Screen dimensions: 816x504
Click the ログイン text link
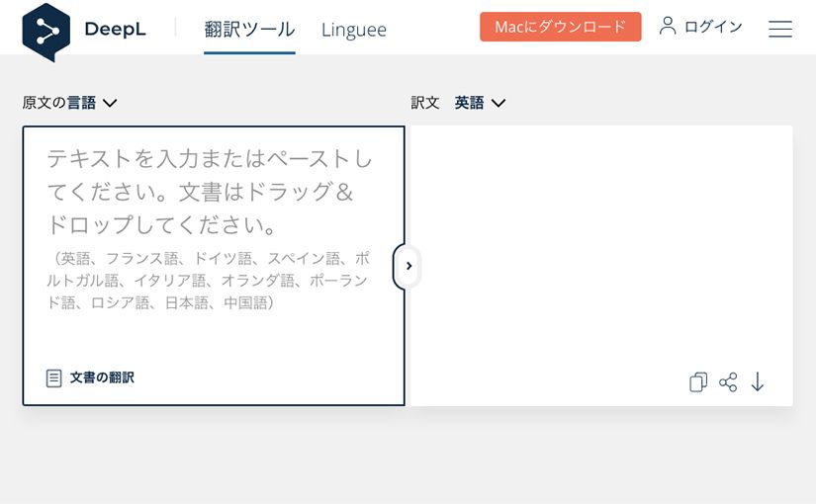point(713,27)
